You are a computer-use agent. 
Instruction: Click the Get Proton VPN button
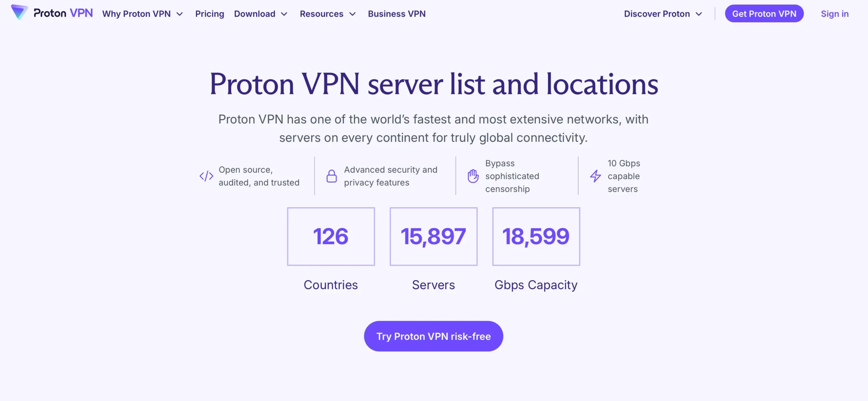pyautogui.click(x=764, y=14)
